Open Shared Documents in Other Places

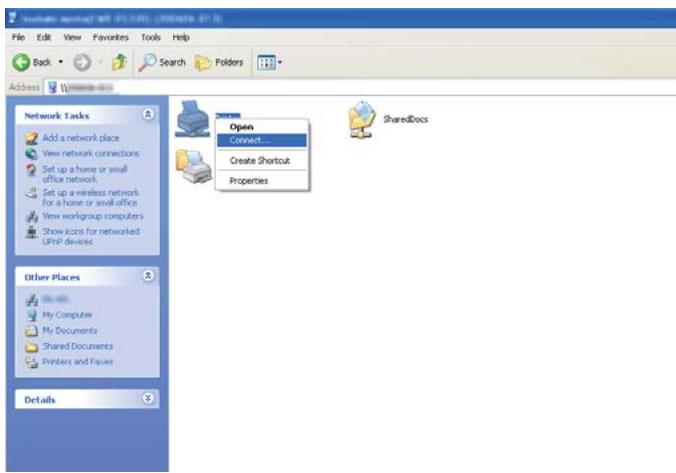77,346
